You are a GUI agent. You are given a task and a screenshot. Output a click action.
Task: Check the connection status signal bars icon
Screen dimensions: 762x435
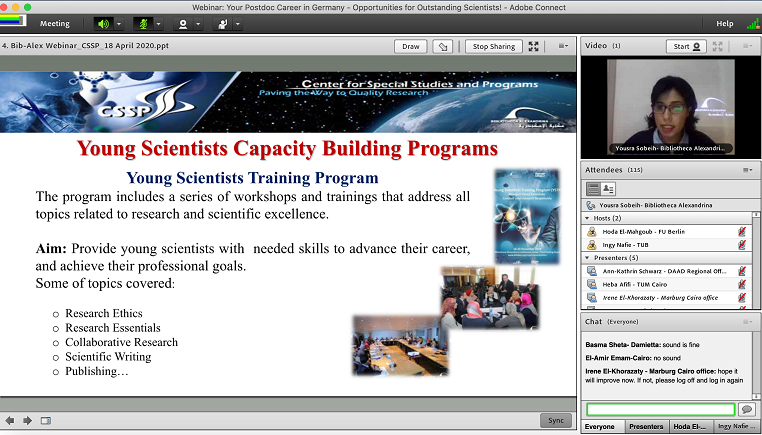753,23
